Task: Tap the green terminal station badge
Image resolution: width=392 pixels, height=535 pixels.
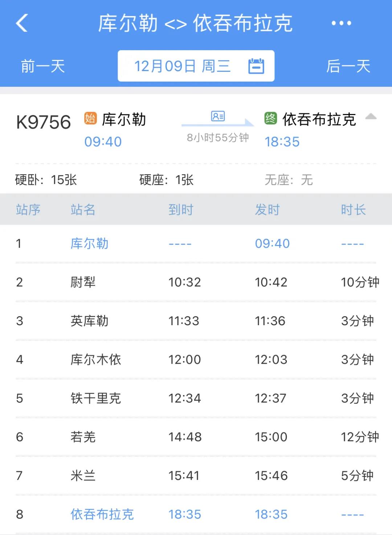Action: 270,119
